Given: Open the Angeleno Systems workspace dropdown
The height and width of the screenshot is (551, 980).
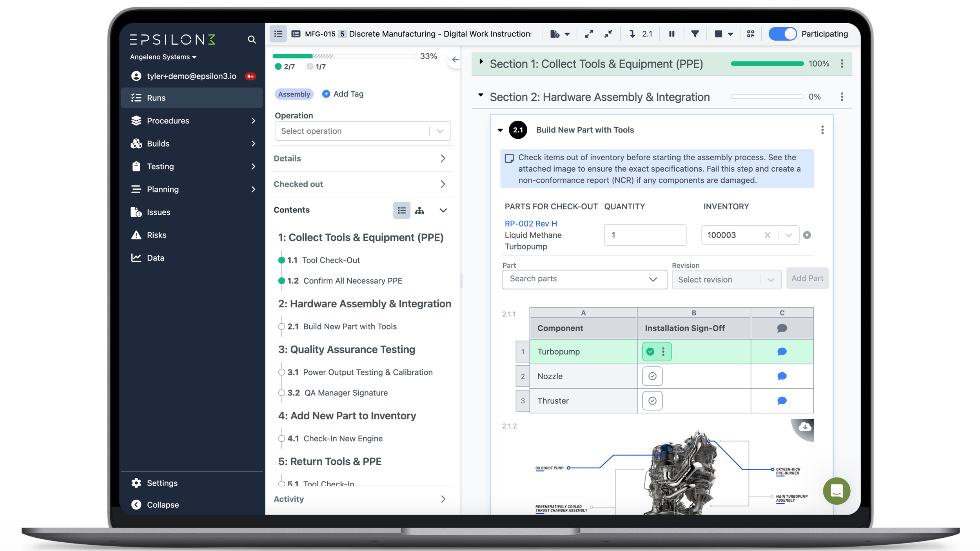Looking at the screenshot, I should point(163,57).
